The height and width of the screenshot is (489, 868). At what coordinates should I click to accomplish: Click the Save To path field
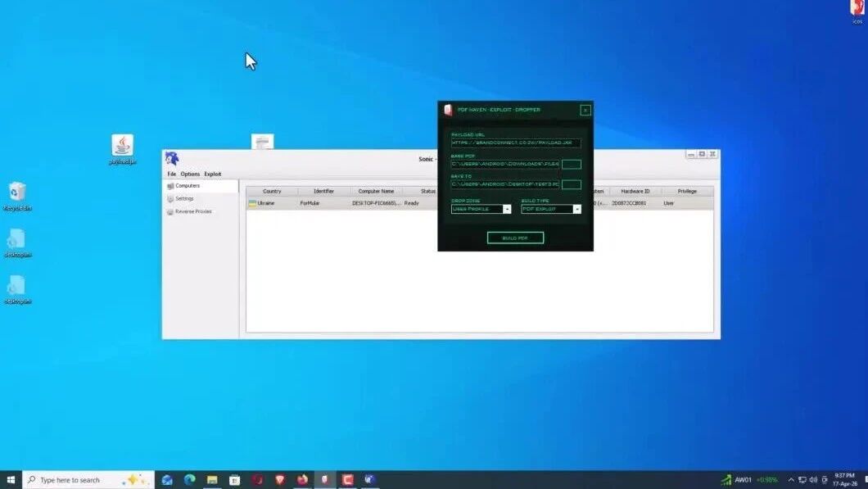[505, 184]
